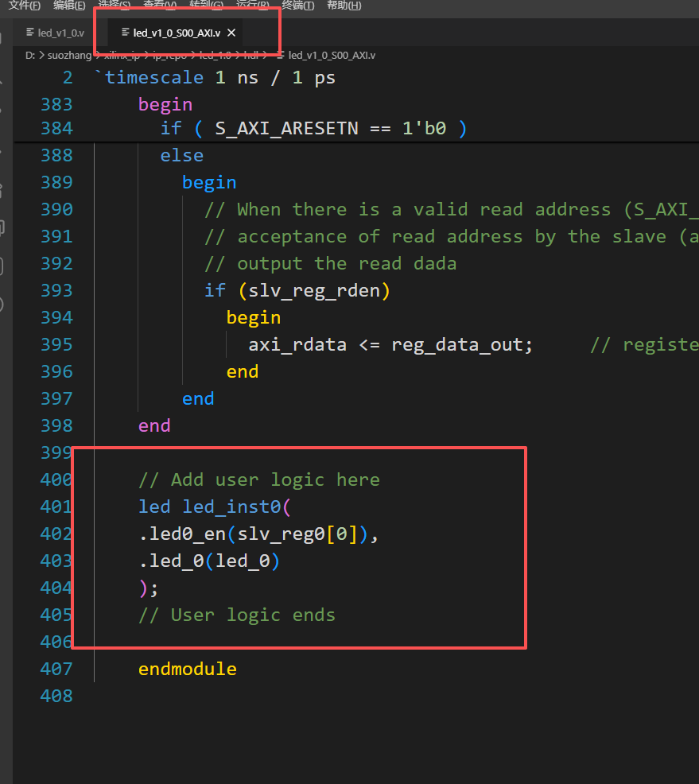699x784 pixels.
Task: Click file icon on led_v1_0_S00_AXI.v tab
Action: point(126,33)
